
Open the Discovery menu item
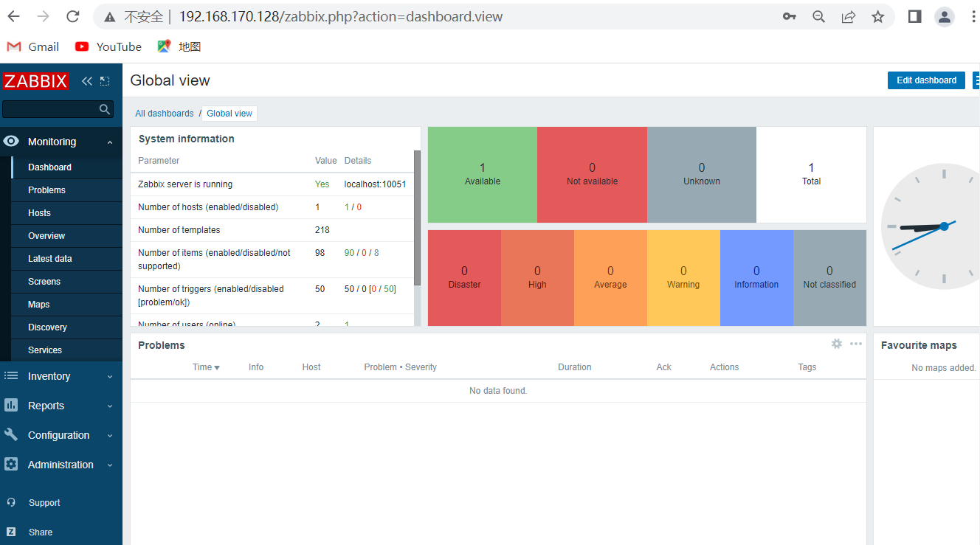[47, 327]
